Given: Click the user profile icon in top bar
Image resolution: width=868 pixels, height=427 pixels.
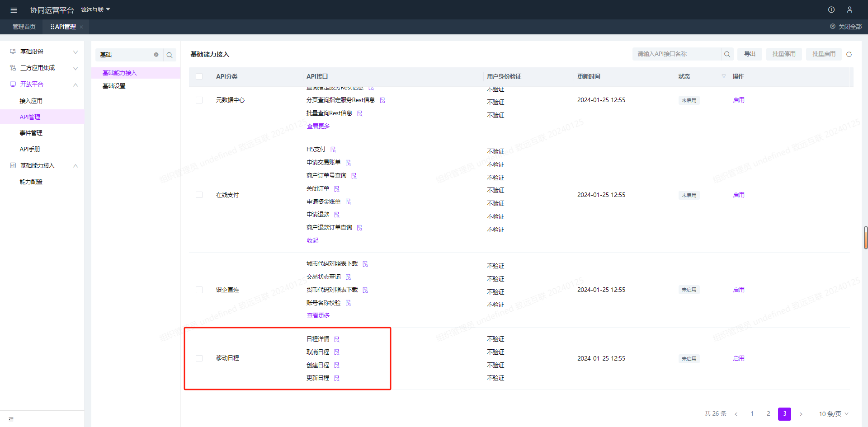Looking at the screenshot, I should (849, 9).
